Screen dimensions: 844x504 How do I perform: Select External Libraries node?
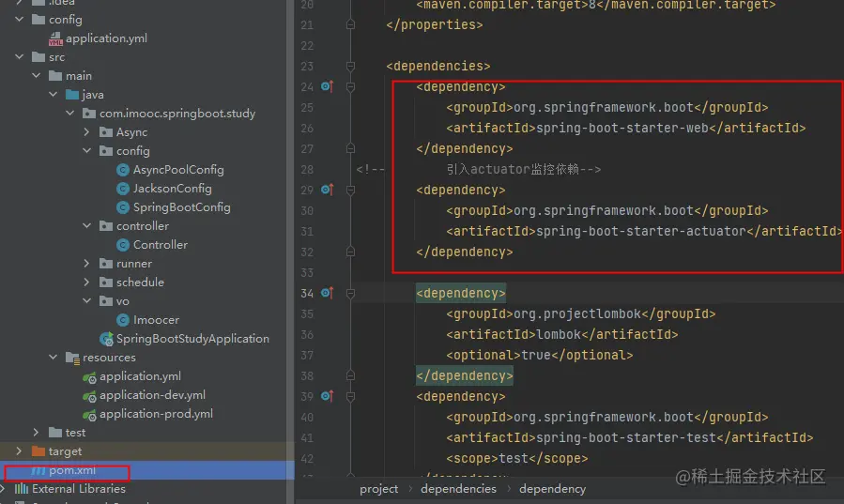click(79, 489)
